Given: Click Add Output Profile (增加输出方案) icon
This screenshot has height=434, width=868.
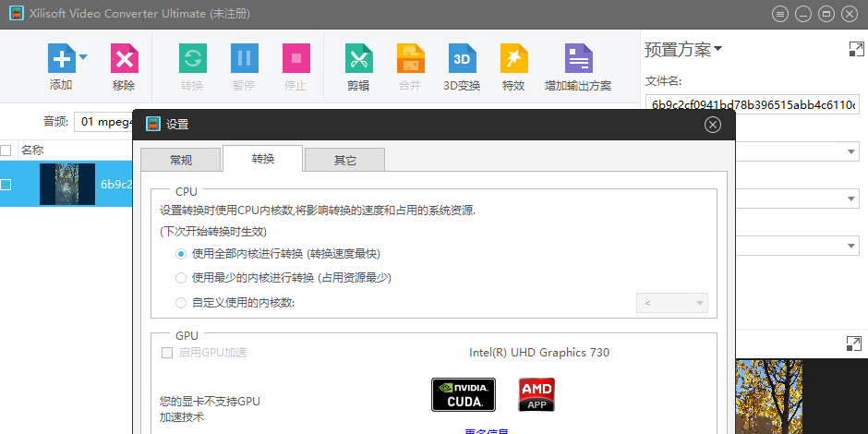Looking at the screenshot, I should click(578, 60).
